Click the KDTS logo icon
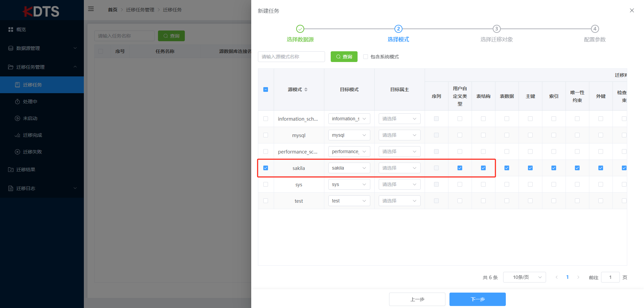Viewport: 644px width, 308px height. pos(41,11)
